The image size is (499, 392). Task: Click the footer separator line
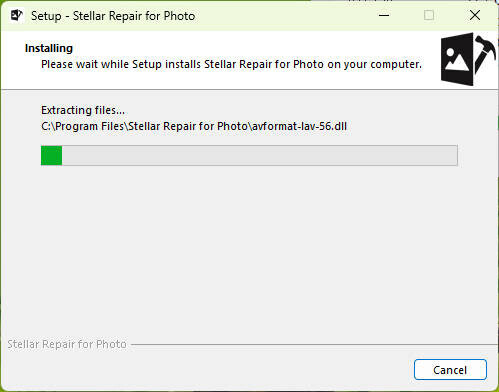[314, 344]
